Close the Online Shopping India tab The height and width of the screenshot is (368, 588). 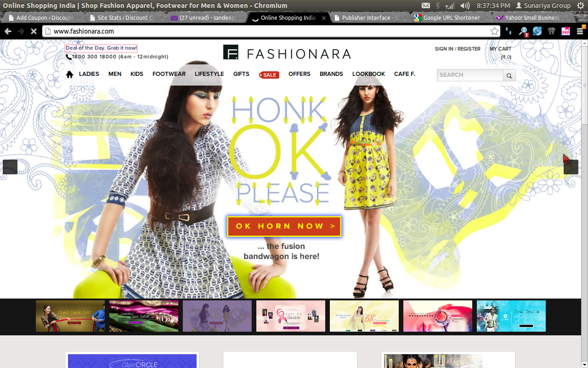pos(324,18)
